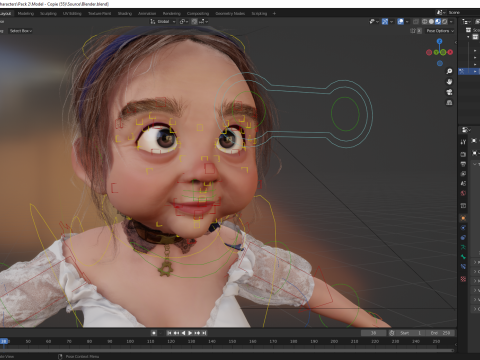Open the Shading workspace tab

(125, 14)
